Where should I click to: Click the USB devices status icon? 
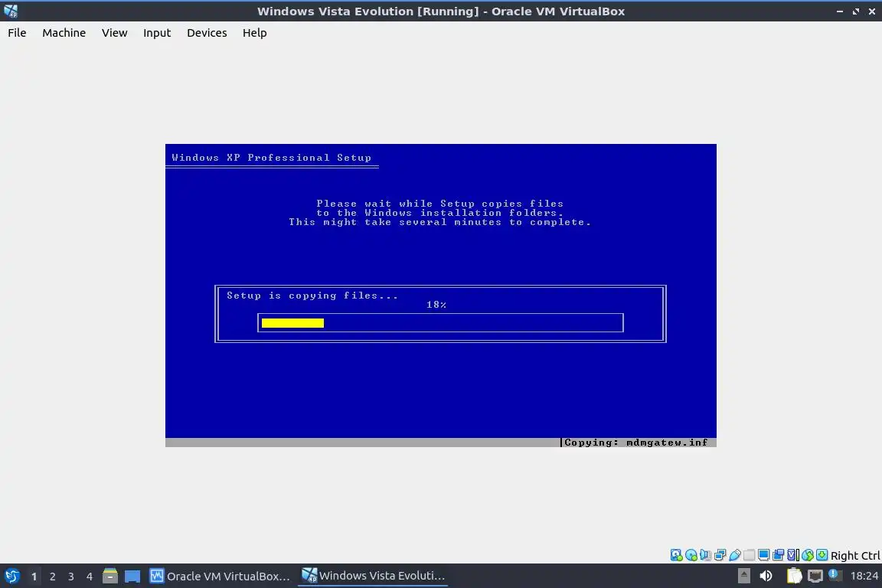point(735,555)
